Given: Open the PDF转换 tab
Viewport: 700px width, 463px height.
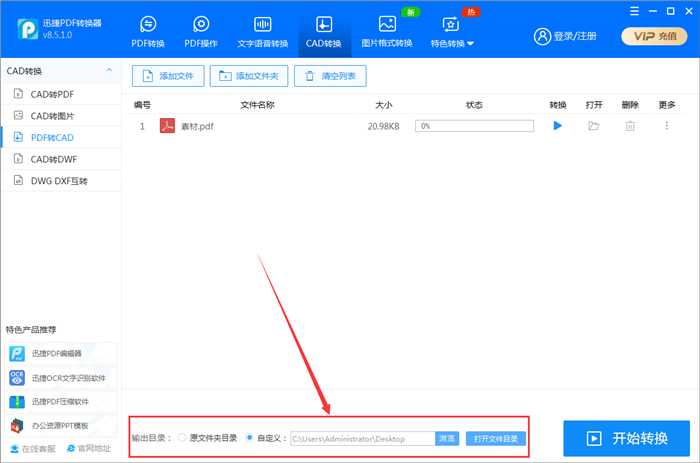Looking at the screenshot, I should [x=148, y=31].
